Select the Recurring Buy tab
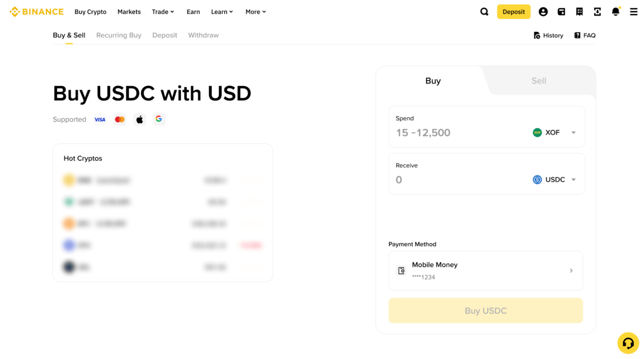The height and width of the screenshot is (359, 644). (119, 35)
